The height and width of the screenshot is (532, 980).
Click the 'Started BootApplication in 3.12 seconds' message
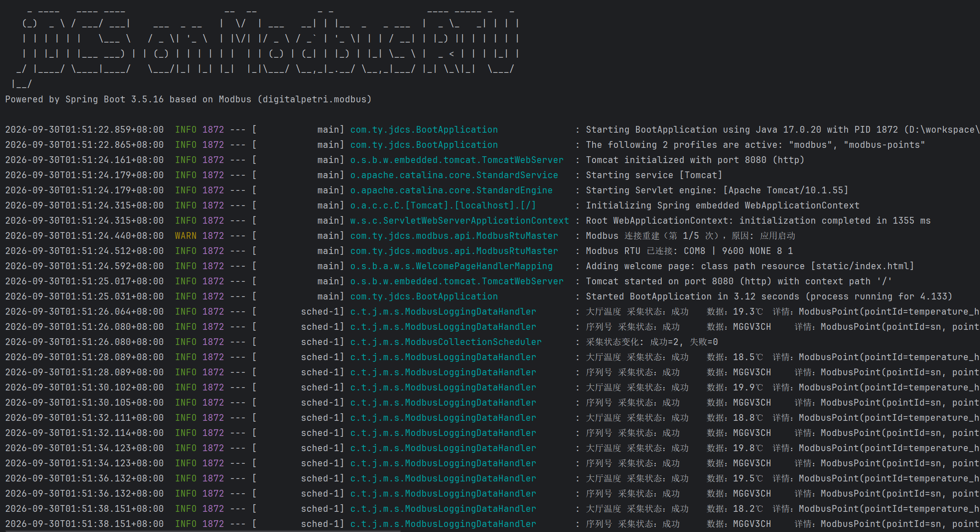[769, 297]
